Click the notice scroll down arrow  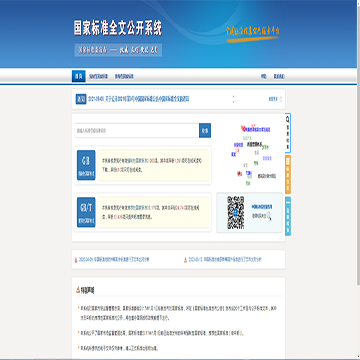point(233,101)
